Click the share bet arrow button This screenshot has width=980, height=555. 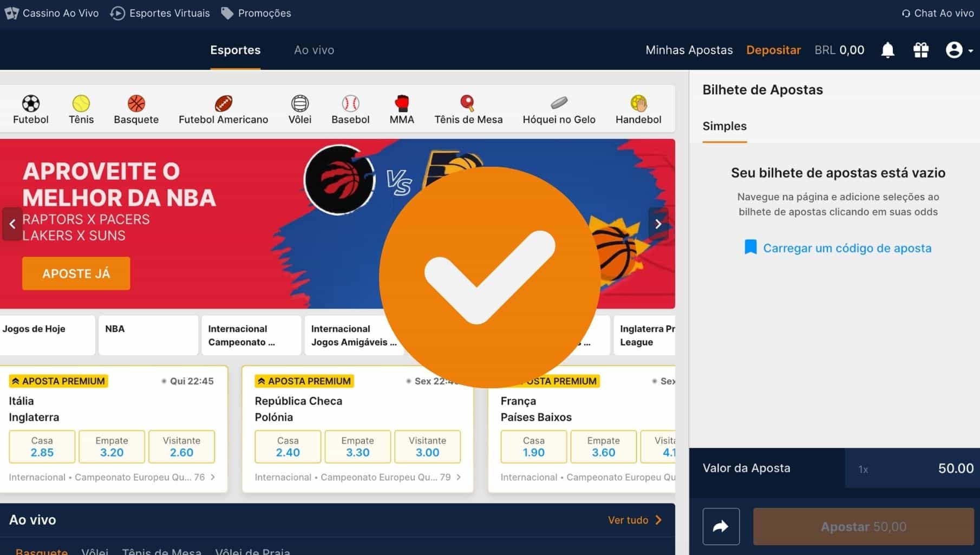point(721,526)
